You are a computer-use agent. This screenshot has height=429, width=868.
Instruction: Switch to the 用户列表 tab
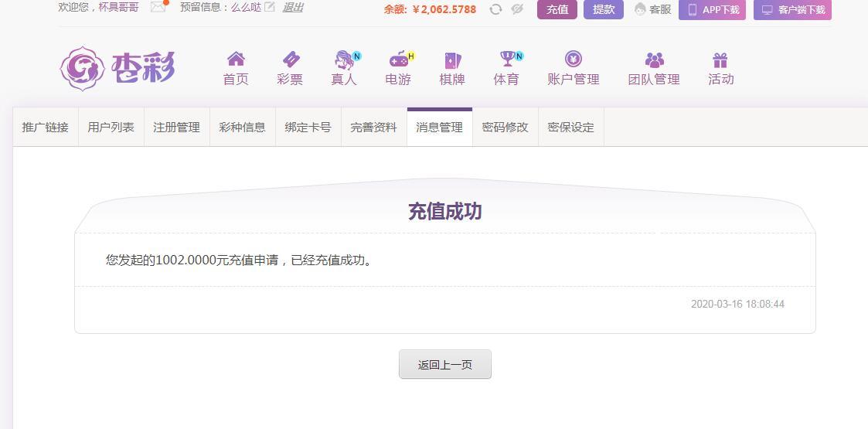coord(111,128)
